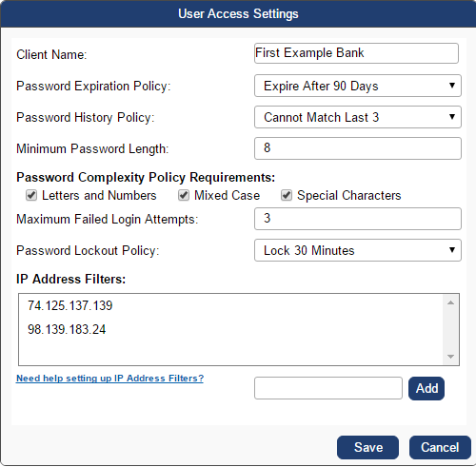Click the Minimum Password Length field
Viewport: 476px width, 467px height.
(x=358, y=148)
